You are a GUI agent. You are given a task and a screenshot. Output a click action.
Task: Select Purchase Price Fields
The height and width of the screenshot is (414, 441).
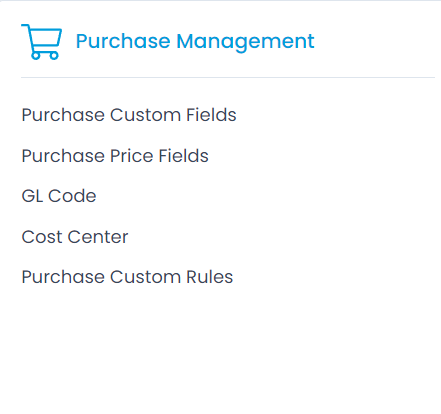point(115,156)
